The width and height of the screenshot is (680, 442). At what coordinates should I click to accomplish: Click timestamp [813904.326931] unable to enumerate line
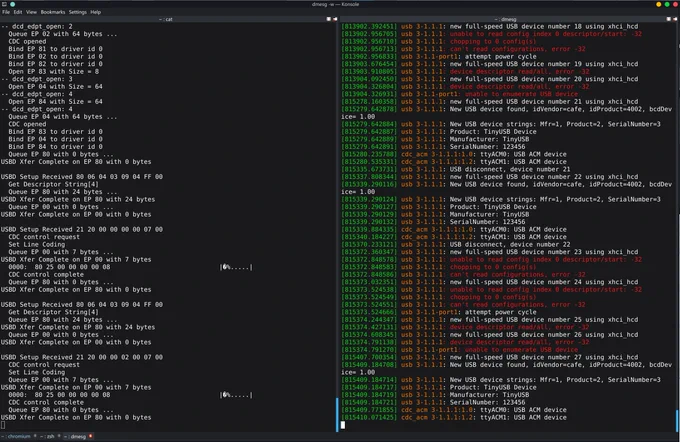click(x=460, y=94)
